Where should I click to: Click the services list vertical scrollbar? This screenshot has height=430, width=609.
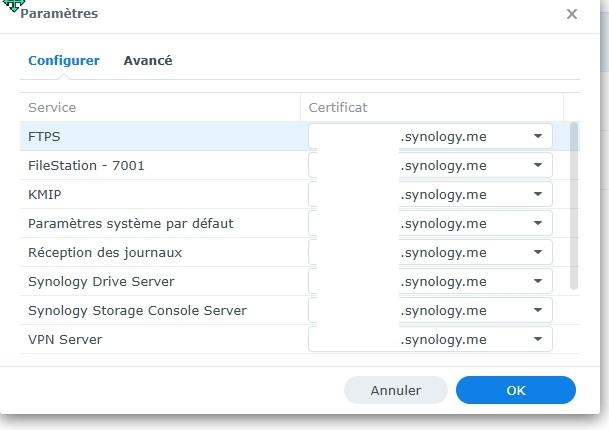click(574, 206)
